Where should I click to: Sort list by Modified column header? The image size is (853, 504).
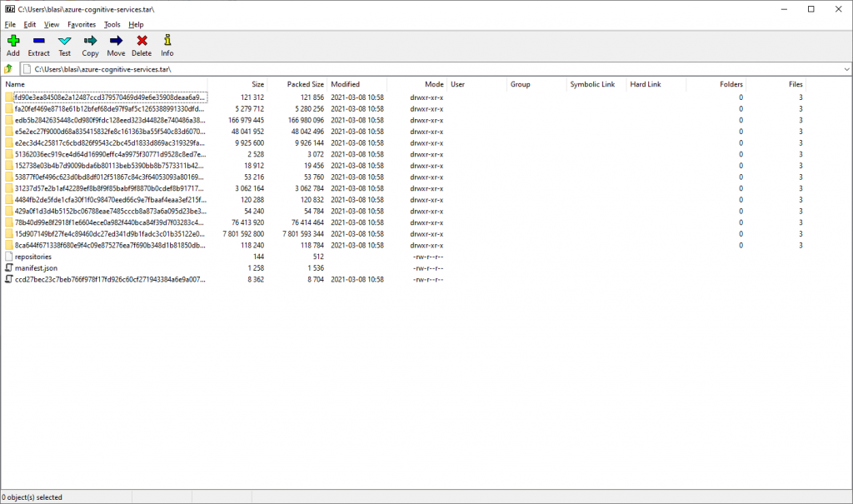pyautogui.click(x=345, y=84)
